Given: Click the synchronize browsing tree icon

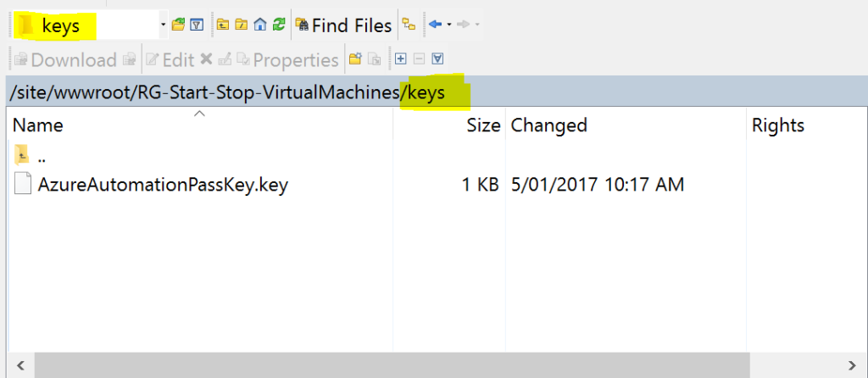Looking at the screenshot, I should [x=409, y=25].
